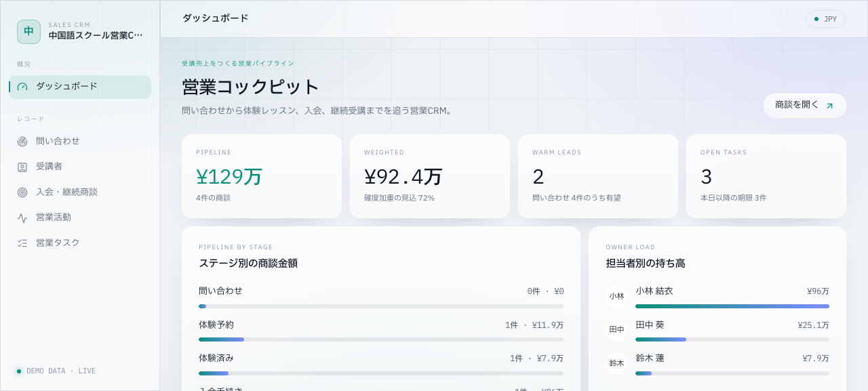Click the 体験済み stage progress bar
The image size is (868, 391).
[381, 373]
